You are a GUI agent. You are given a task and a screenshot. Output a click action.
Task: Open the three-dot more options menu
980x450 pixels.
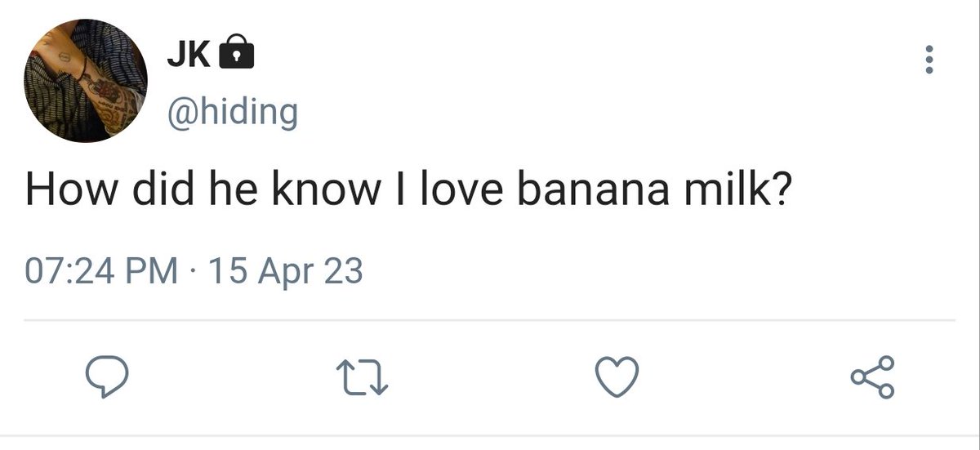coord(928,60)
